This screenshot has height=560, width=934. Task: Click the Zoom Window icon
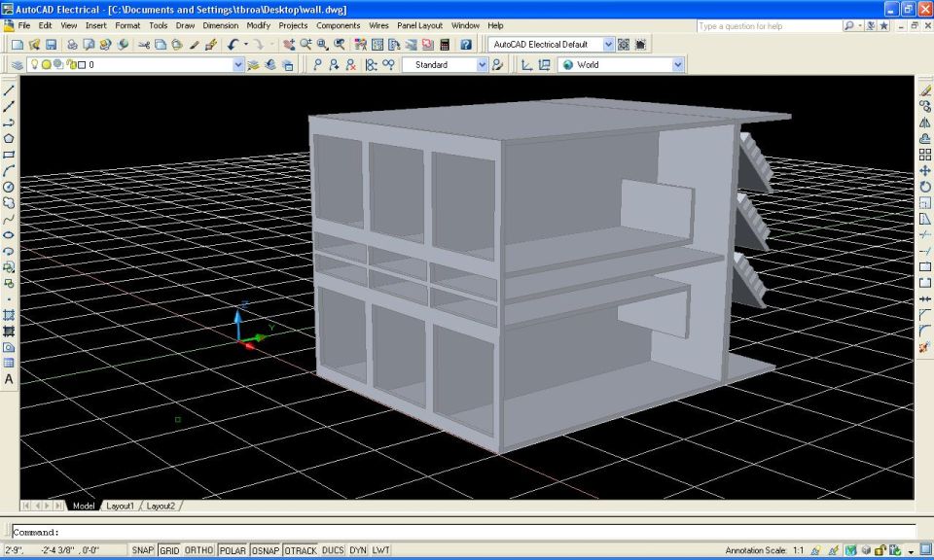[x=322, y=45]
